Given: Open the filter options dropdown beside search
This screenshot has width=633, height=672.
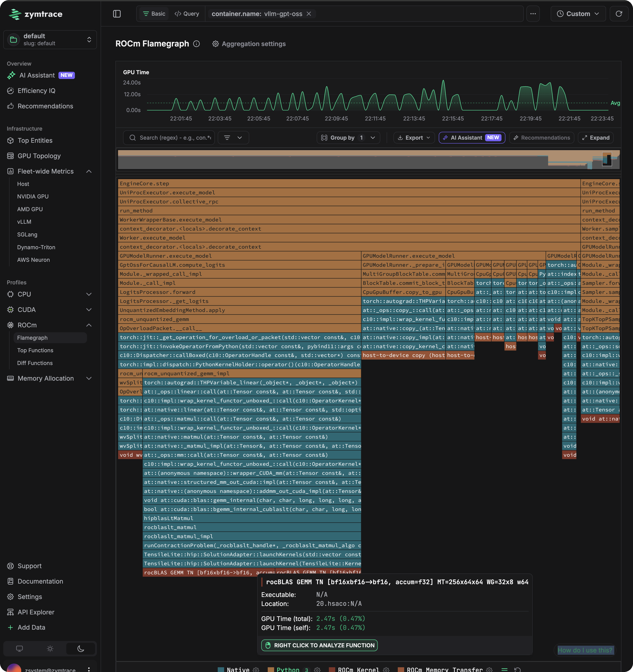Looking at the screenshot, I should coord(233,138).
